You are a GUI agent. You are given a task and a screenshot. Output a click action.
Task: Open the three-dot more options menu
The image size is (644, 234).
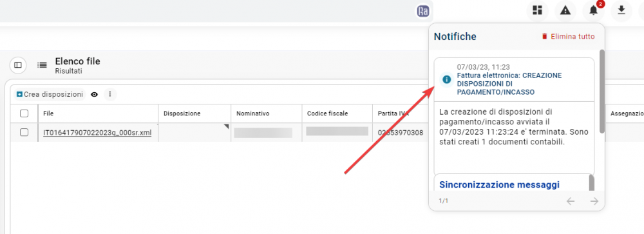coord(109,94)
